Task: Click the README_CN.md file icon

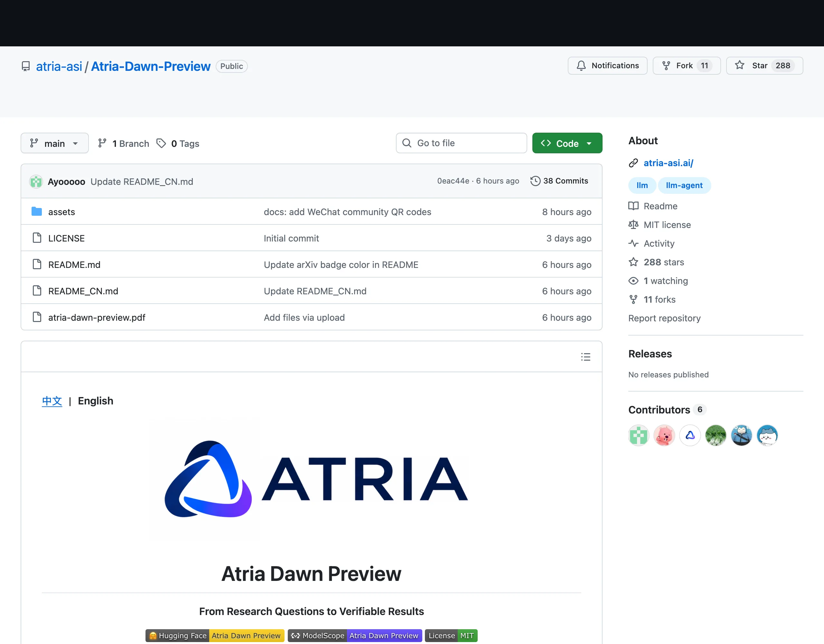Action: (37, 291)
